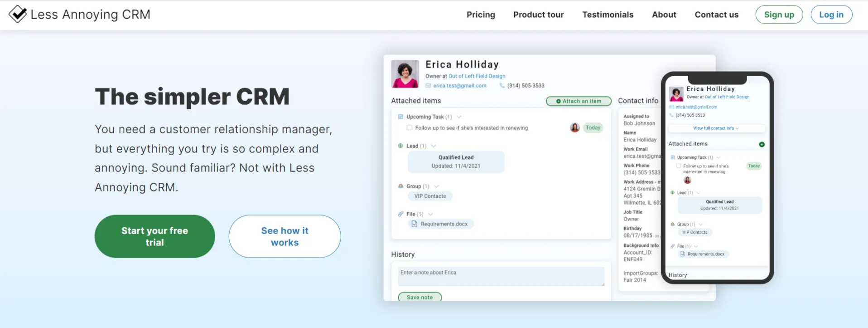Open the Pricing page
Image resolution: width=868 pixels, height=328 pixels.
(481, 15)
